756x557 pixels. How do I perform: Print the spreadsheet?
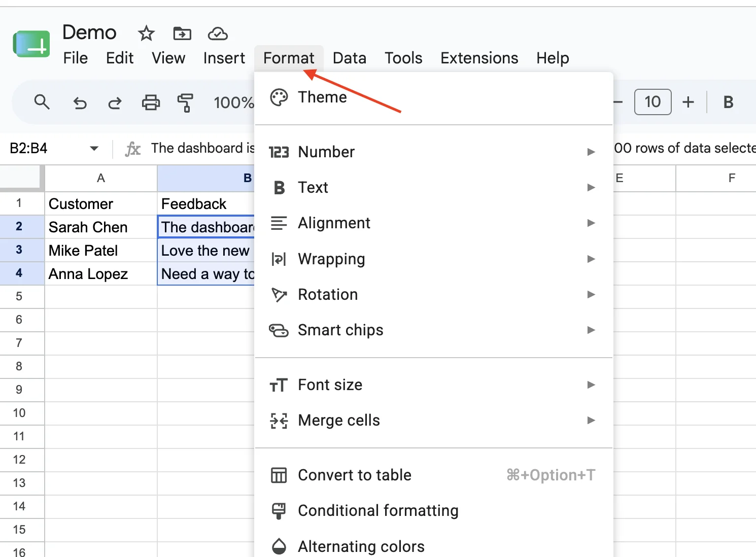(x=151, y=103)
